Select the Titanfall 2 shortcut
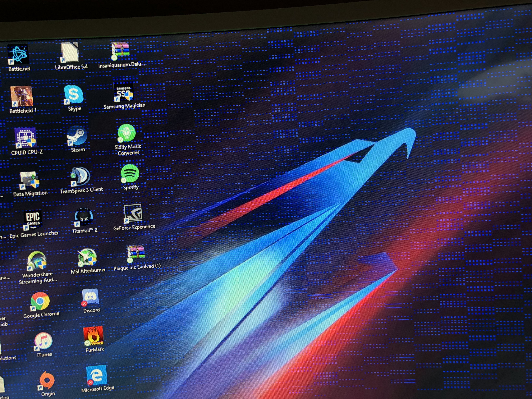532x399 pixels. (x=83, y=217)
